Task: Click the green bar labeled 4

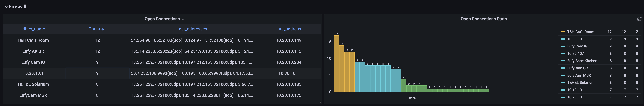Action: point(404,85)
